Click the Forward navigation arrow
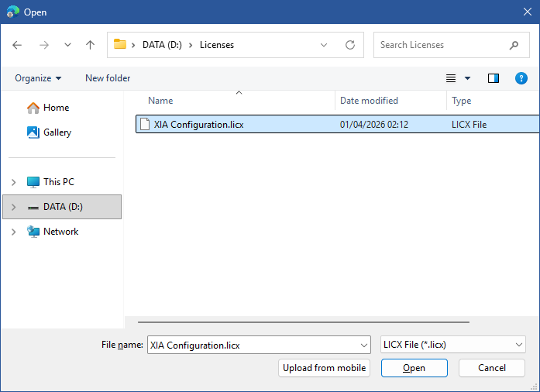This screenshot has width=540, height=392. [x=43, y=45]
